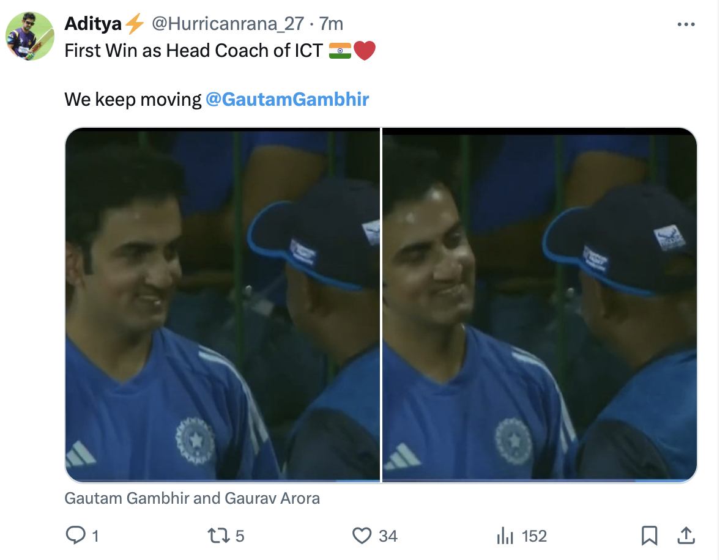728x560 pixels.
Task: Click the view count 152
Action: [534, 536]
